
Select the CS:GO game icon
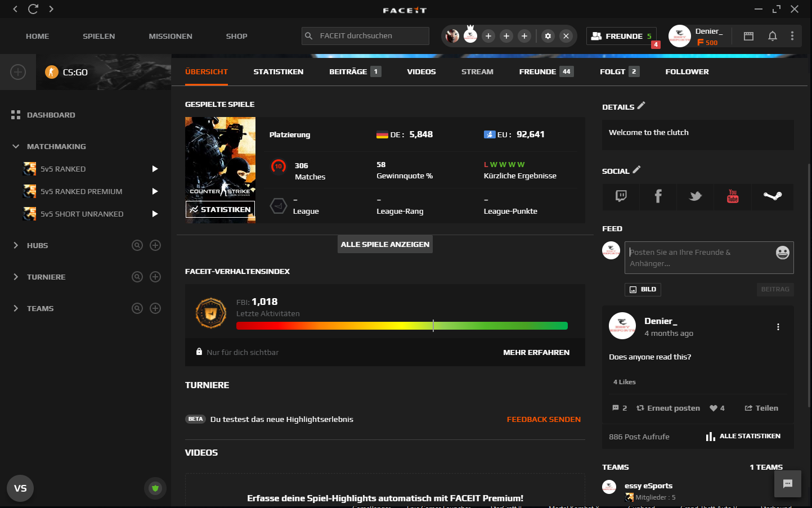click(x=52, y=72)
